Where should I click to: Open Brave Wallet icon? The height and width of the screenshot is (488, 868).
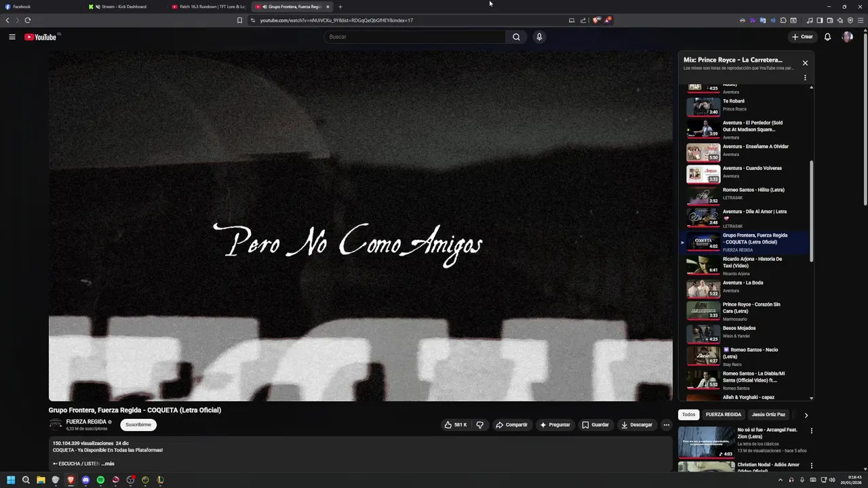(x=830, y=20)
